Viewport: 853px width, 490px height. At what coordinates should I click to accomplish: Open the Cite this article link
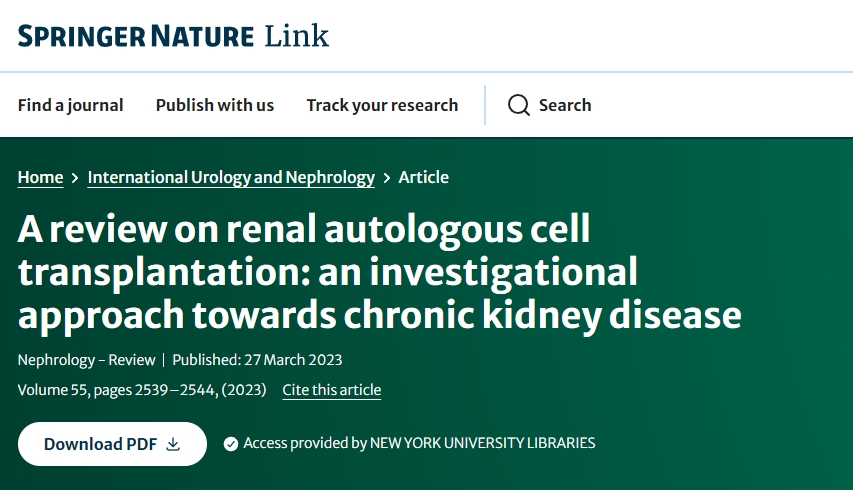331,390
